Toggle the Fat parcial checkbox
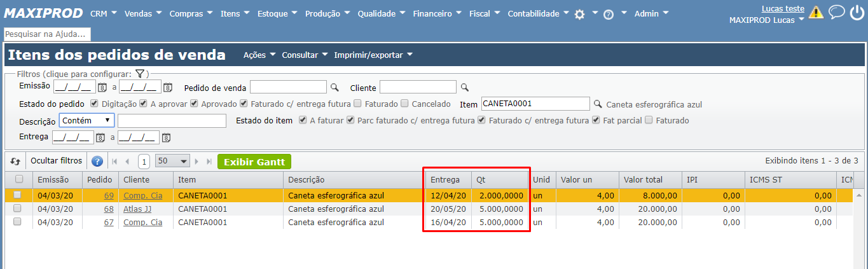Screen dimensions: 868x269 tap(596, 120)
